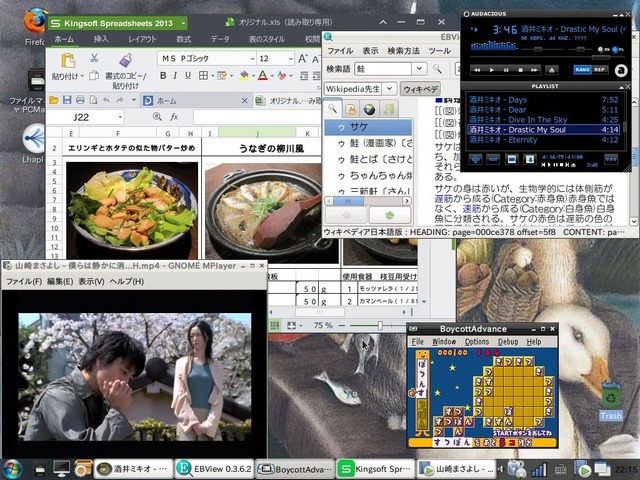Click the cell borders icon
Viewport: 640px width, 480px height.
click(x=203, y=76)
